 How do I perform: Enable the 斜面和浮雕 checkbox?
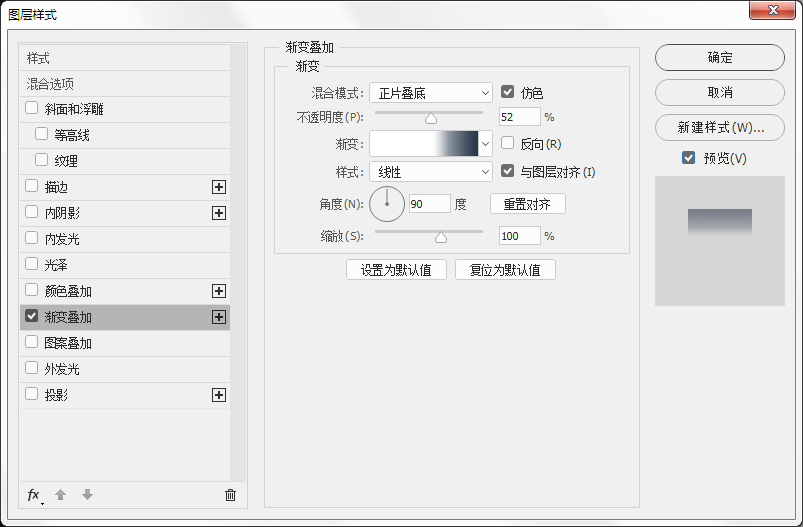point(32,108)
